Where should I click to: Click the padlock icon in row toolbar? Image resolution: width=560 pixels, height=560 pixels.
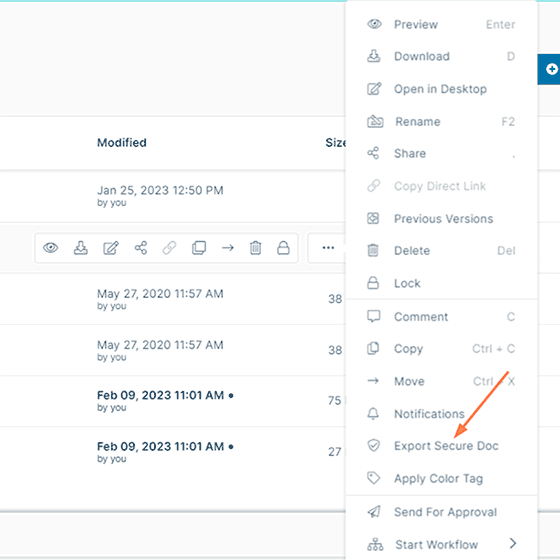(283, 248)
